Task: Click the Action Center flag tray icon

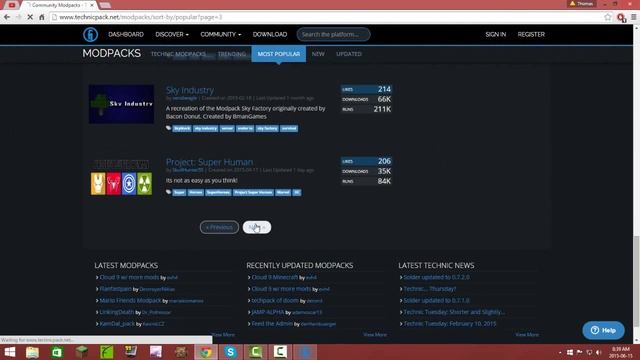Action: [x=579, y=352]
